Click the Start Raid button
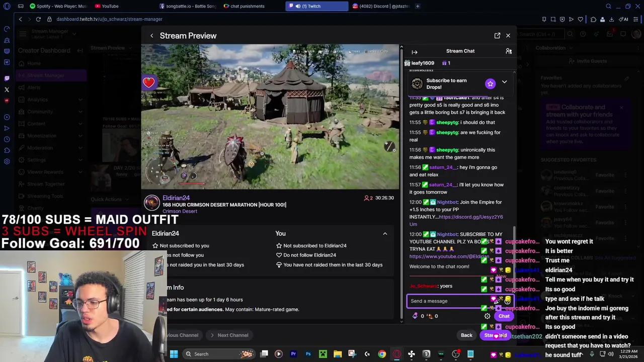The image size is (644, 362). [496, 335]
